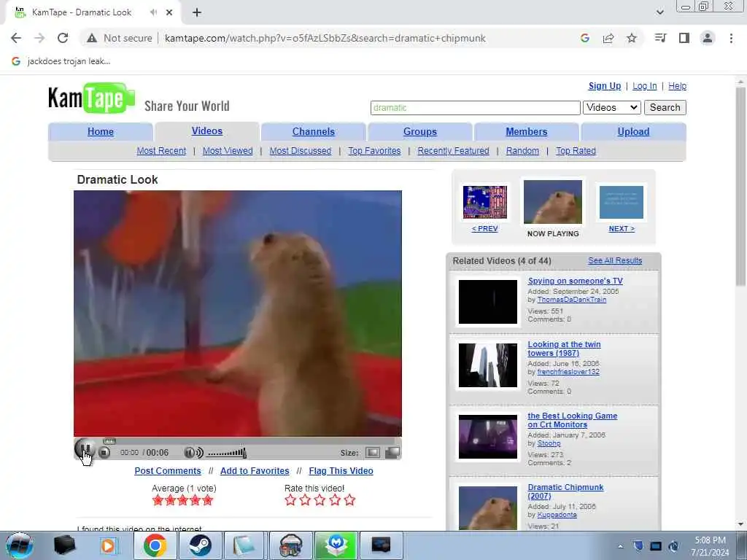Image resolution: width=747 pixels, height=560 pixels.
Task: Open the Windows Start menu
Action: click(20, 545)
